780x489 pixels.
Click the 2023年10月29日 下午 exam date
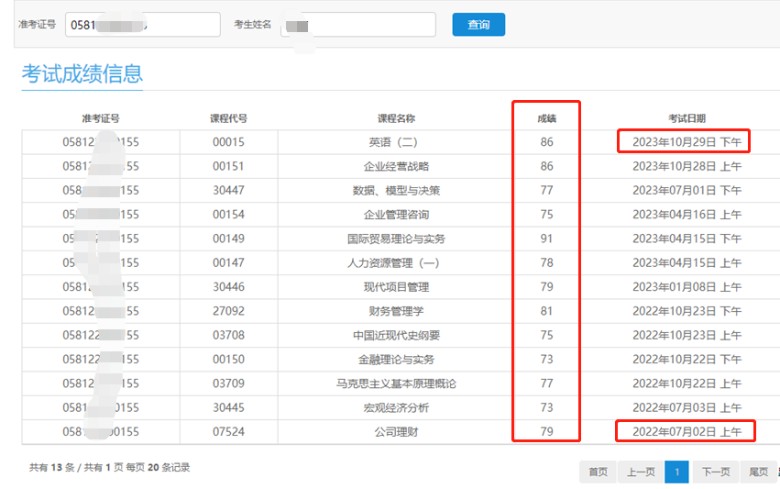click(686, 142)
